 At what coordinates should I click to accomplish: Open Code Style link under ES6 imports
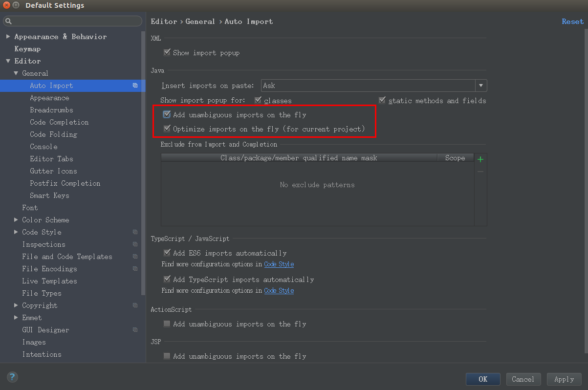tap(279, 264)
